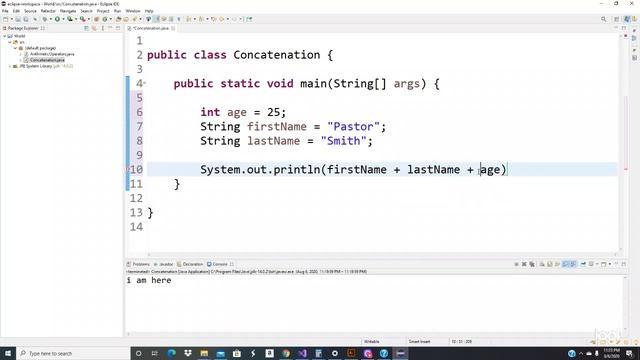This screenshot has width=640, height=360.
Task: Click the New Java Class icon
Action: click(x=105, y=19)
